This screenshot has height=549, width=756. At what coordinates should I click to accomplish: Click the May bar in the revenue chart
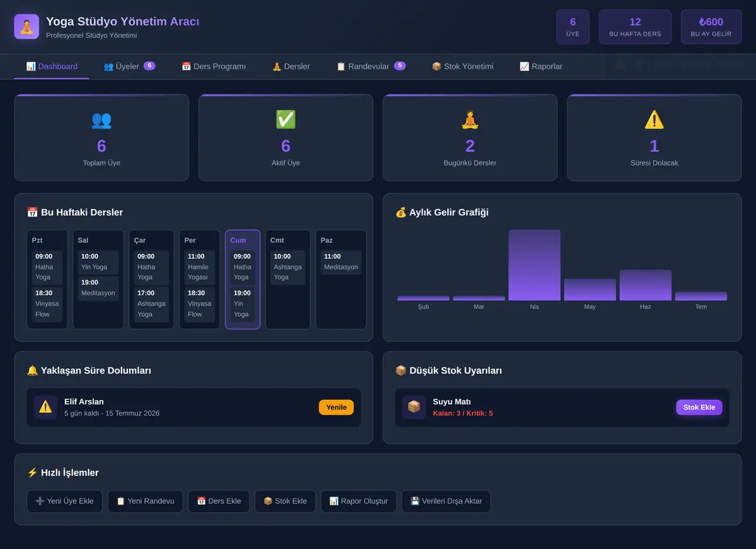(590, 290)
